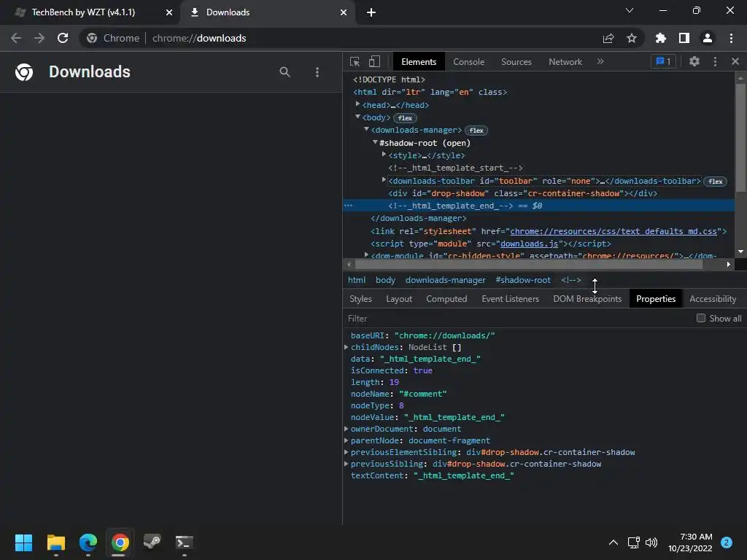Toggle the device toolbar icon

pyautogui.click(x=374, y=61)
